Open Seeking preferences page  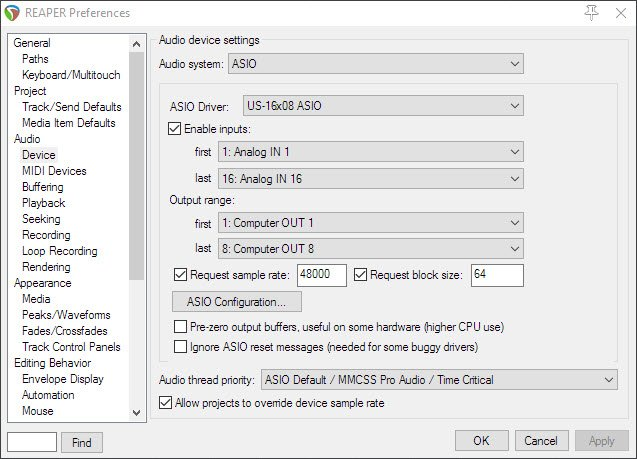(x=41, y=219)
